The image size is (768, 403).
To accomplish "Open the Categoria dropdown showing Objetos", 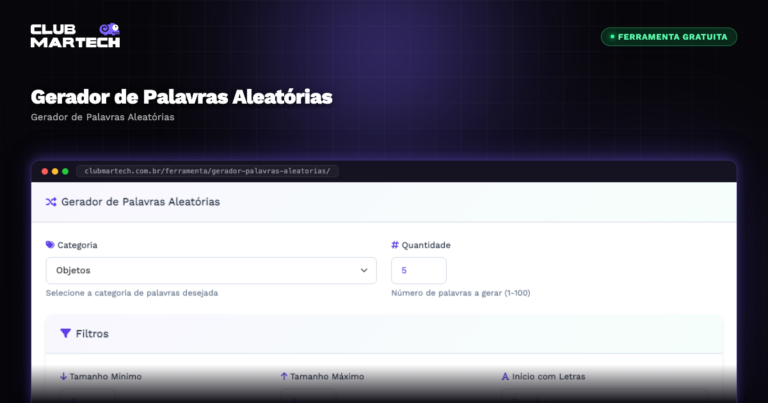I will 211,270.
